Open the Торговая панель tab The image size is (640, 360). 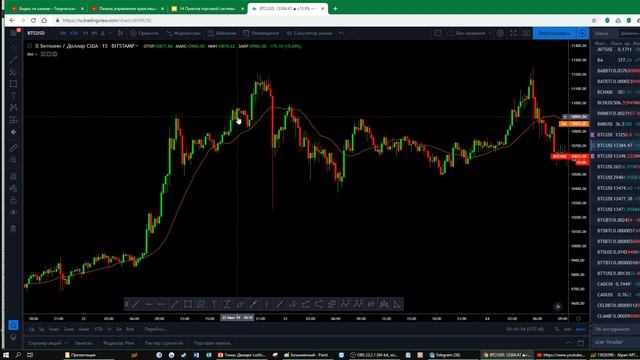212,343
